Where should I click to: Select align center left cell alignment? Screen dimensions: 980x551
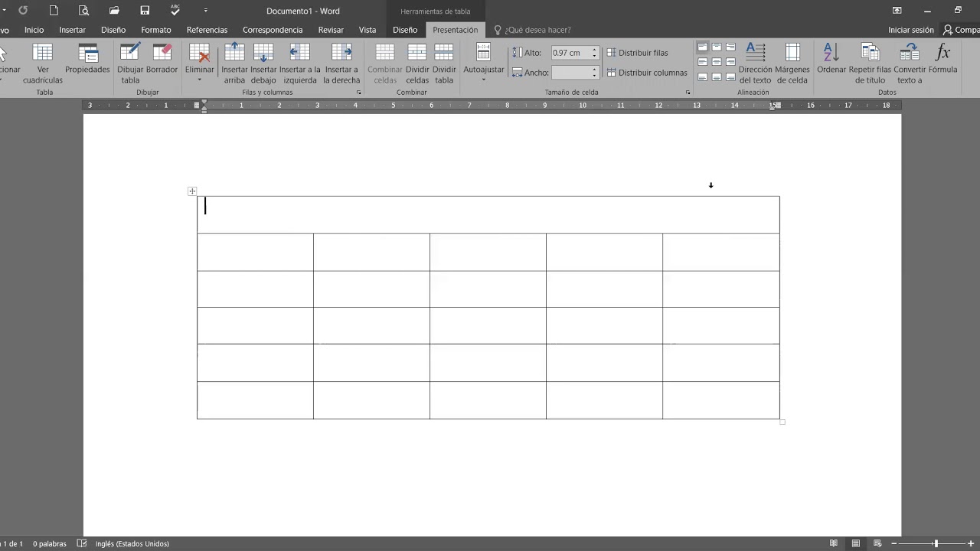[x=703, y=62]
